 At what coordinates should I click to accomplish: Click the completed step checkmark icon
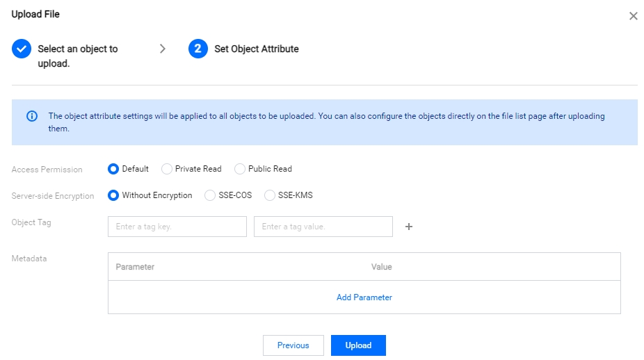pyautogui.click(x=22, y=49)
